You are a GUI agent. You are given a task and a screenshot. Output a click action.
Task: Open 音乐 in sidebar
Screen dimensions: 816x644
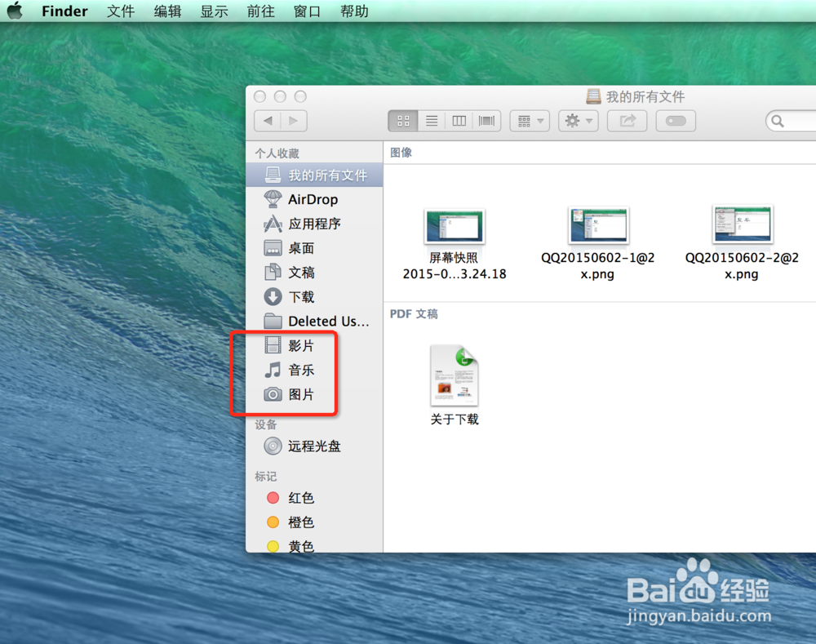pos(314,370)
